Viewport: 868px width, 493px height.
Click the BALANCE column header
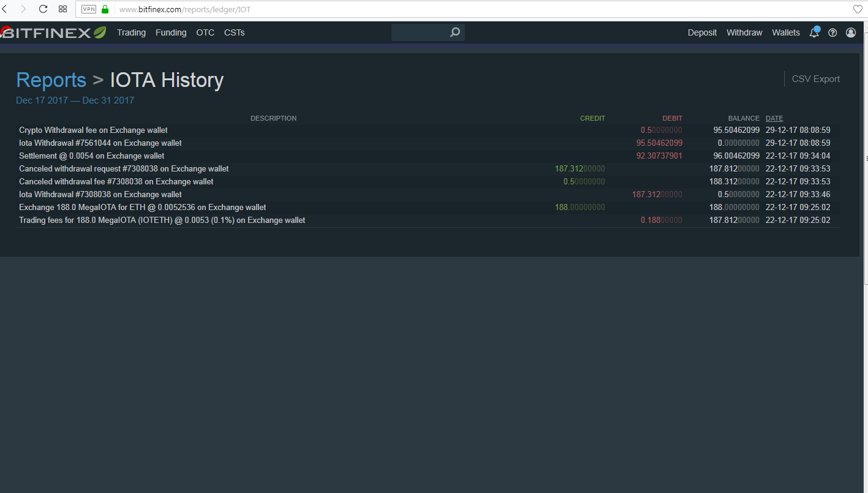tap(744, 118)
